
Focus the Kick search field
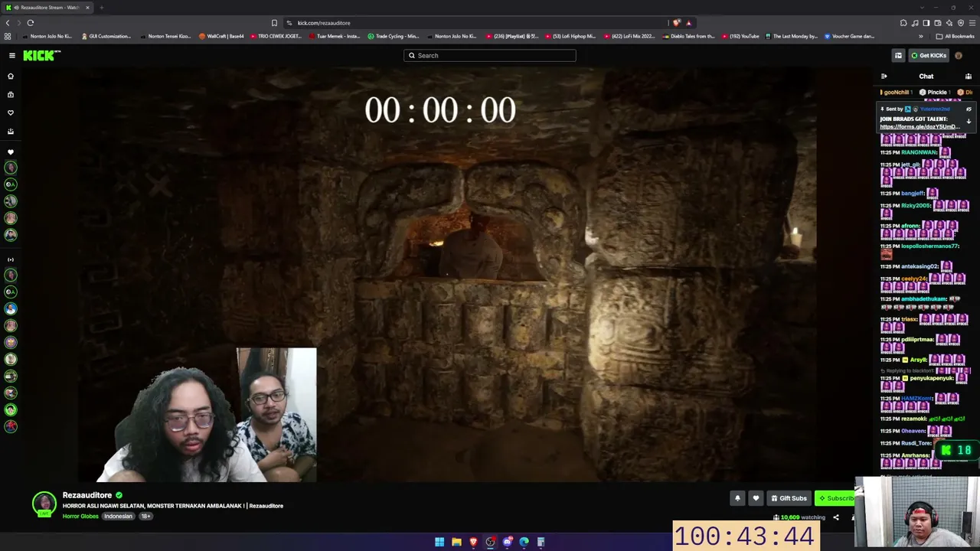[x=490, y=55]
